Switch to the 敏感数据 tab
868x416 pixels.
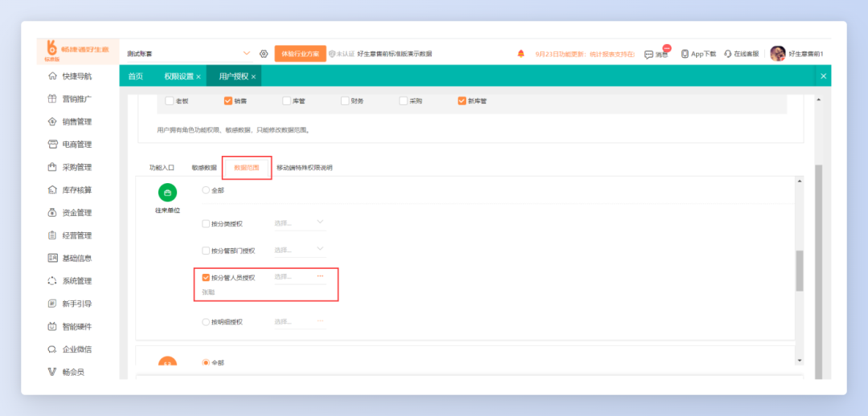pyautogui.click(x=204, y=167)
